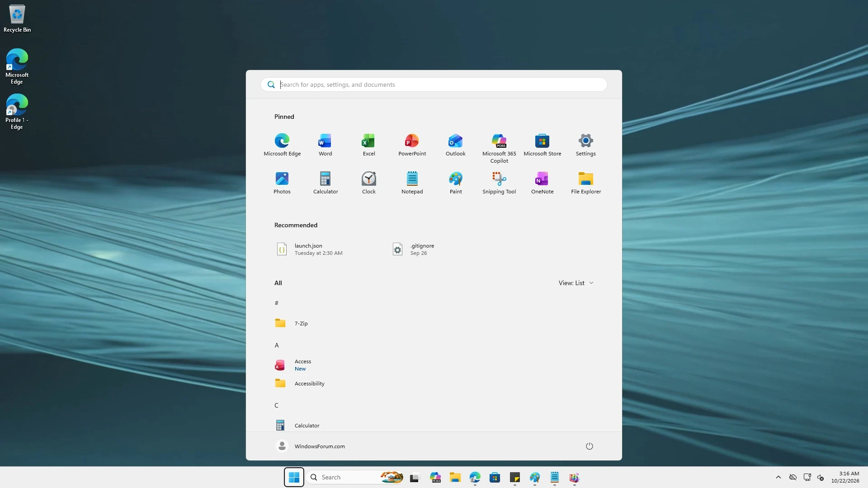The height and width of the screenshot is (488, 868).
Task: Expand the Accessibility folder
Action: [x=434, y=383]
